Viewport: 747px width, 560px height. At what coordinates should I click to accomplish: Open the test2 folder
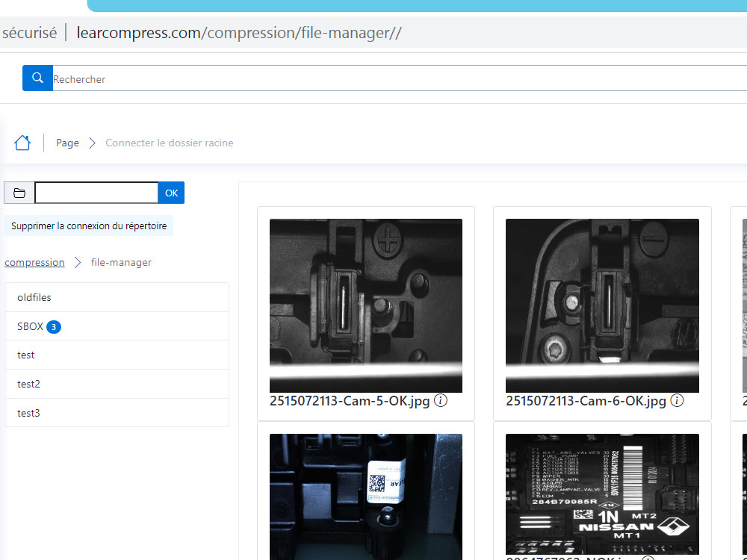pyautogui.click(x=117, y=384)
